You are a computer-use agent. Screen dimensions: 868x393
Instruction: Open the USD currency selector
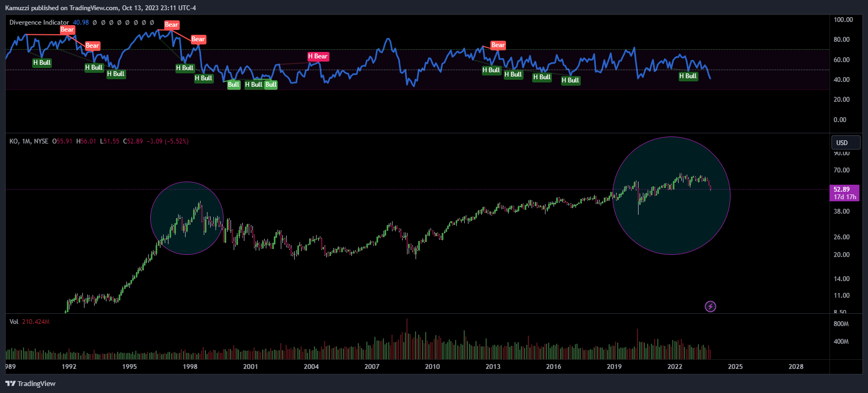point(846,142)
